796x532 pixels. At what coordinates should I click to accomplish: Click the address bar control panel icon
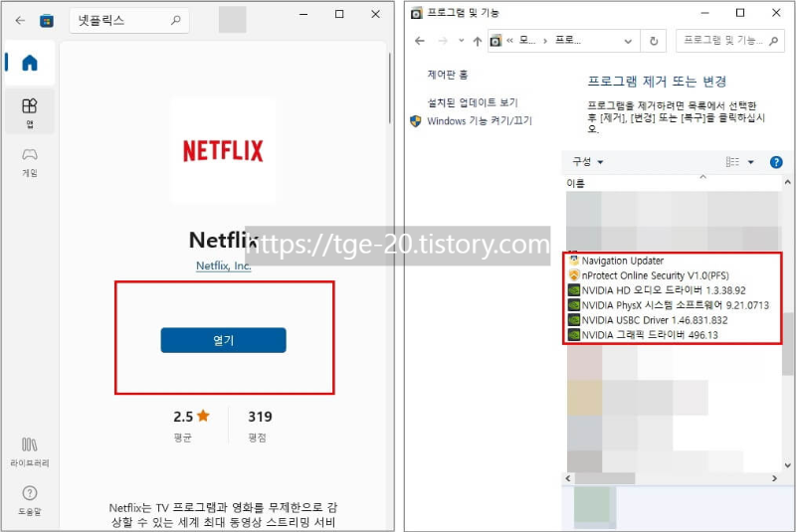tap(496, 41)
